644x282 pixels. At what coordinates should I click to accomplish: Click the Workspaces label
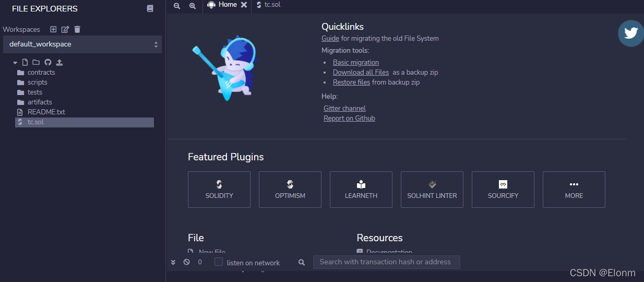click(x=21, y=30)
